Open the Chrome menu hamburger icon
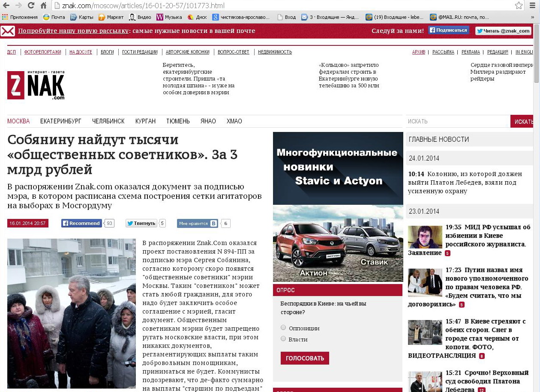 click(x=533, y=6)
